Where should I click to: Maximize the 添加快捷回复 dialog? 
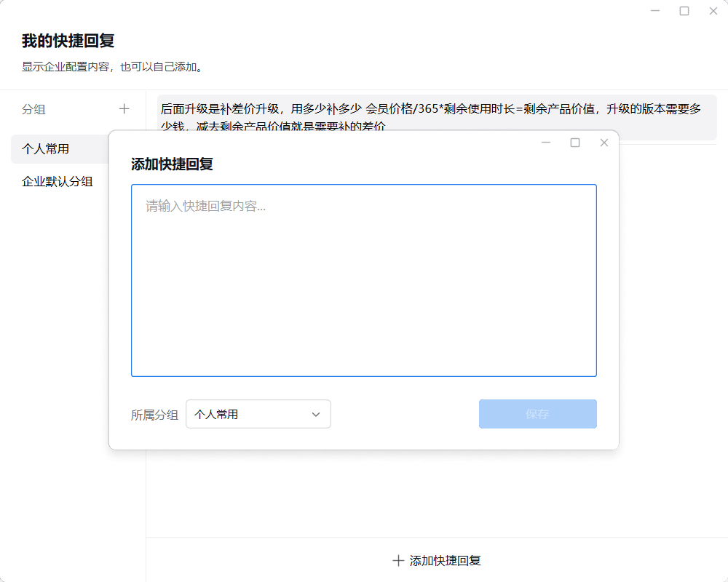coord(575,143)
